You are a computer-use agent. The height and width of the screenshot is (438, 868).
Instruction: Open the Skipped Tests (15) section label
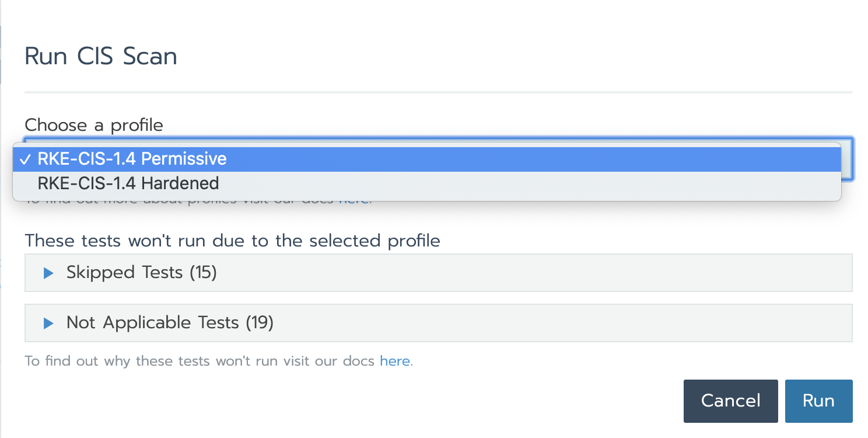coord(141,272)
